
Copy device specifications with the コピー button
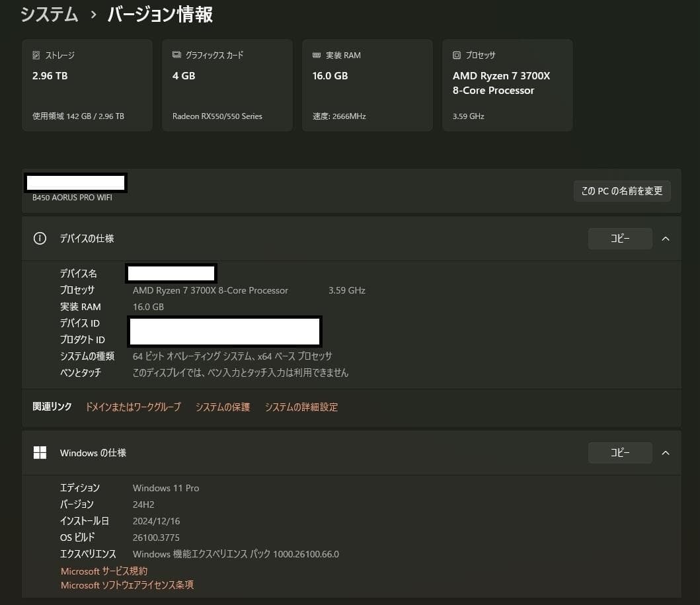(619, 238)
